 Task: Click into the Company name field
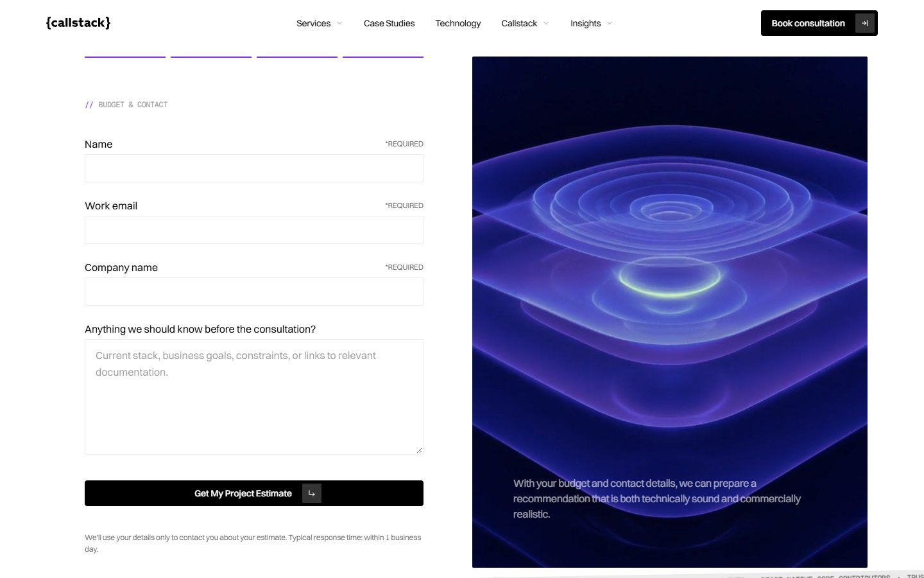254,292
